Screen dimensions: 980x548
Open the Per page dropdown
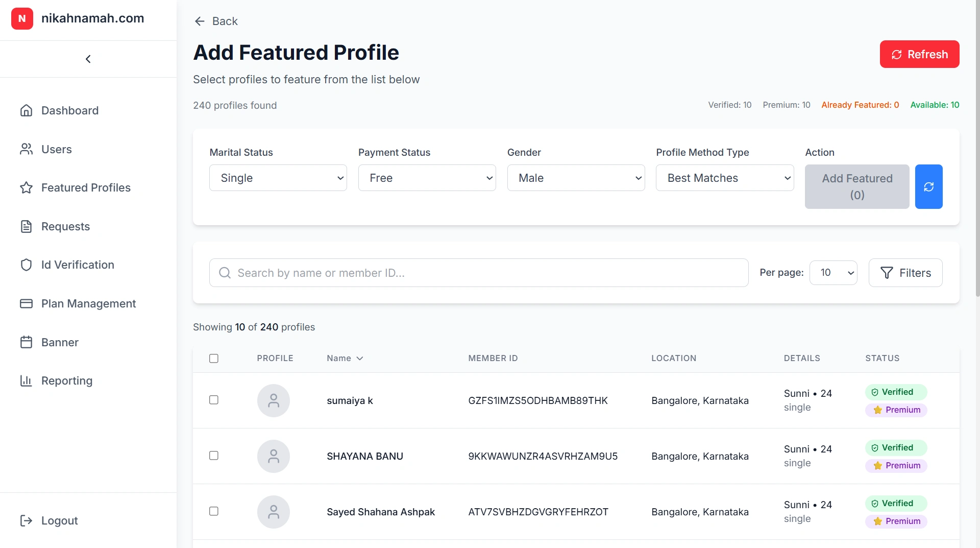[x=833, y=272]
